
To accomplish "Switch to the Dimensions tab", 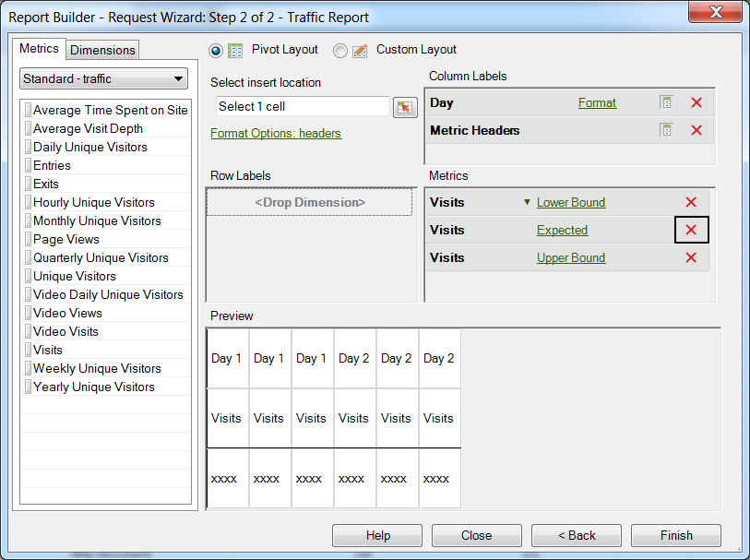I will pyautogui.click(x=102, y=50).
